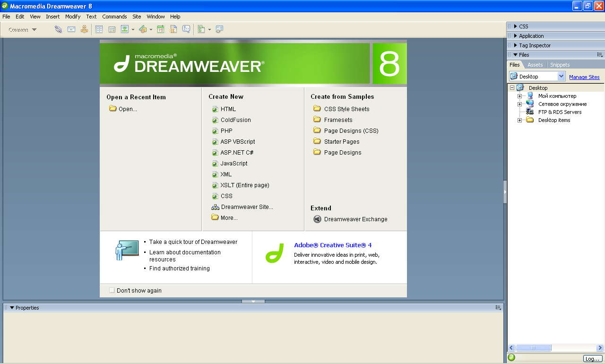
Task: Expand the Сетевое окружение tree node
Action: click(x=520, y=104)
